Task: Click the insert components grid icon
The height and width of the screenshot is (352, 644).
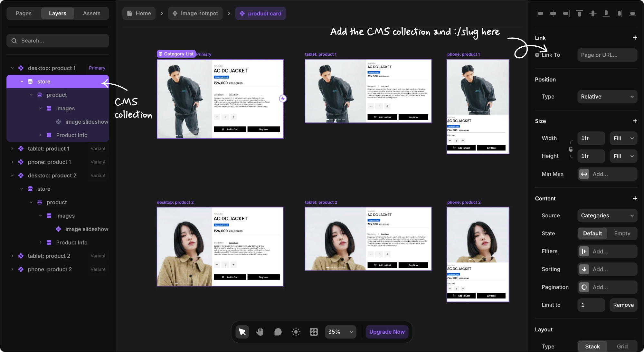Action: click(x=314, y=332)
